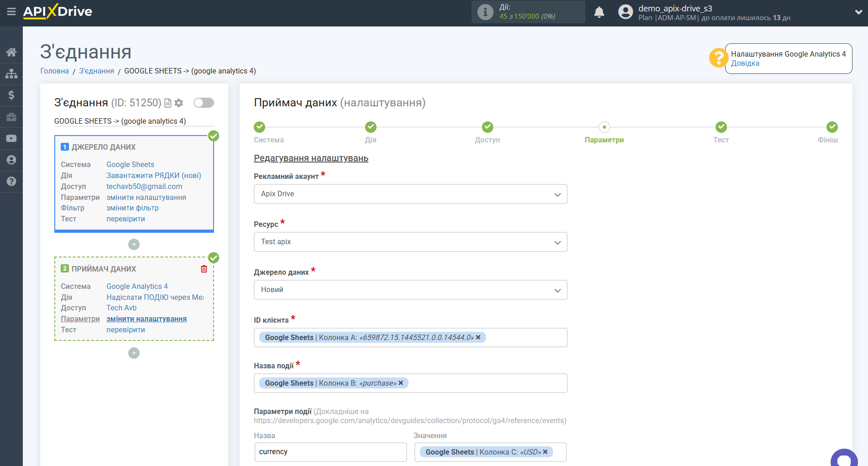The width and height of the screenshot is (868, 466).
Task: Open the Google Sheets system link
Action: (x=130, y=164)
